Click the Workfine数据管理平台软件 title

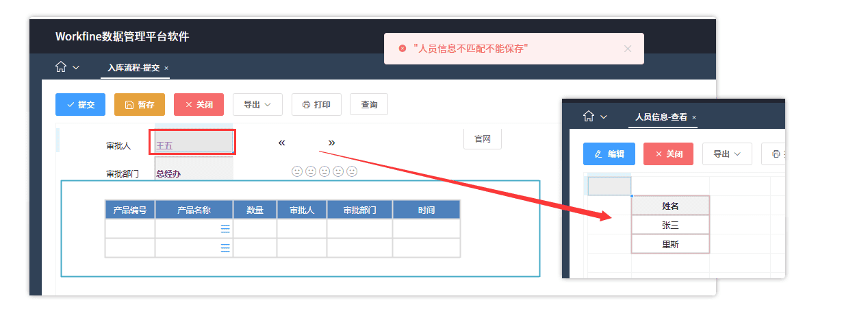(122, 36)
